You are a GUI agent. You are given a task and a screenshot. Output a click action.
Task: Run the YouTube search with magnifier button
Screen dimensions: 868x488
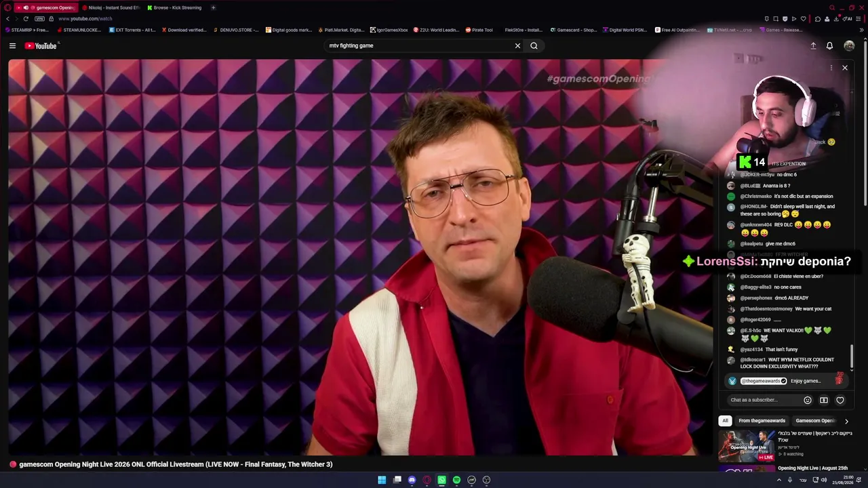(534, 45)
